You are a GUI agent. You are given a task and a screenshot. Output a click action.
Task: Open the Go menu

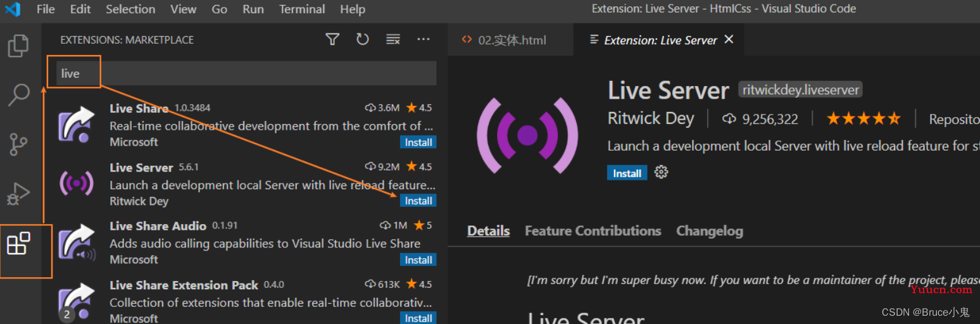coord(220,9)
